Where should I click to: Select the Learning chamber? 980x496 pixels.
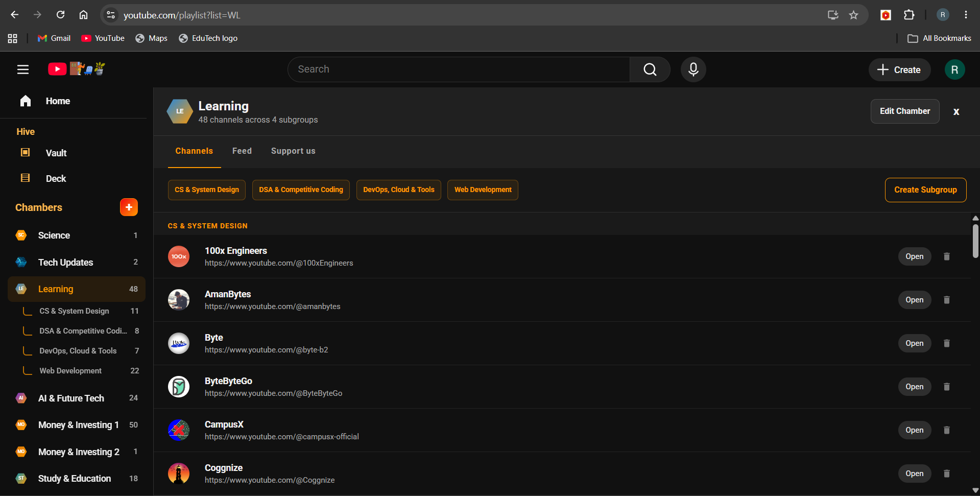click(x=77, y=289)
